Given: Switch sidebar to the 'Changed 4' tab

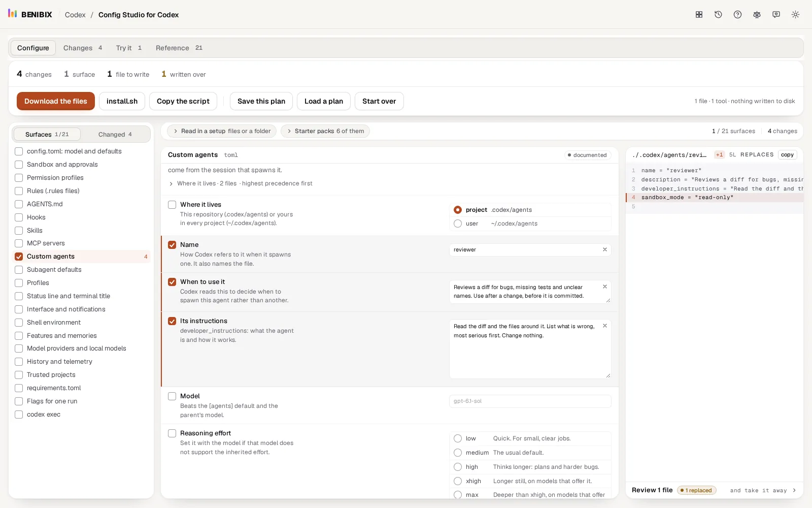Looking at the screenshot, I should coord(115,134).
